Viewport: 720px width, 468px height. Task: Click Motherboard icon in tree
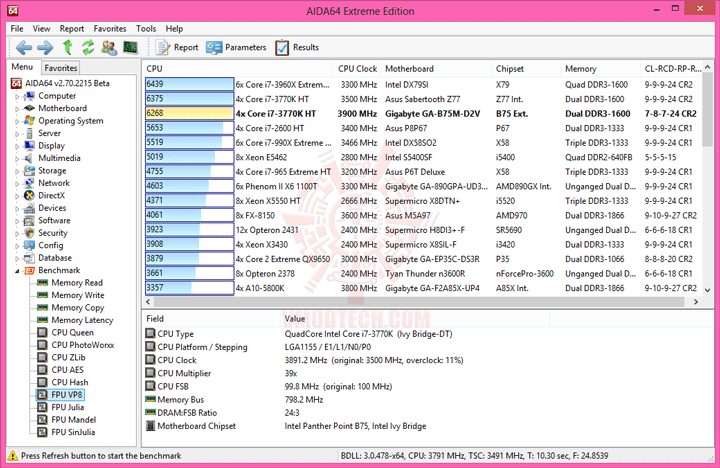(29, 108)
